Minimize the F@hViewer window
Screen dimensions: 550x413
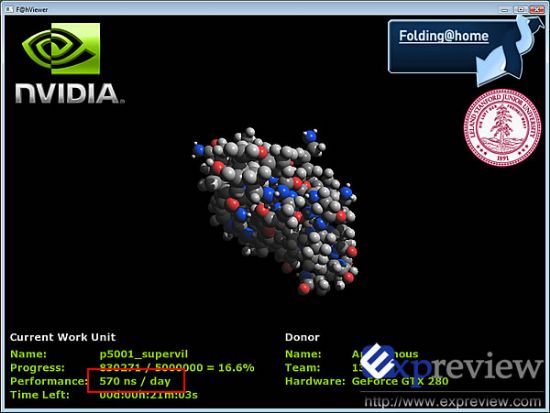(x=505, y=10)
